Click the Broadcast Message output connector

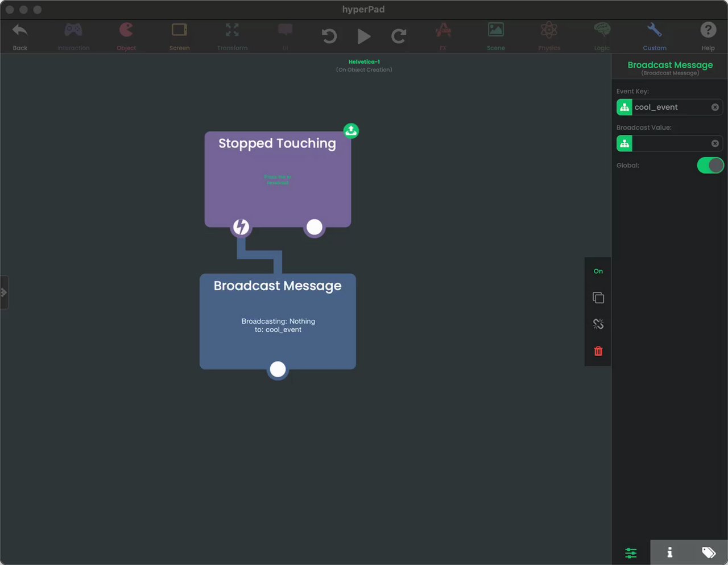(x=278, y=369)
